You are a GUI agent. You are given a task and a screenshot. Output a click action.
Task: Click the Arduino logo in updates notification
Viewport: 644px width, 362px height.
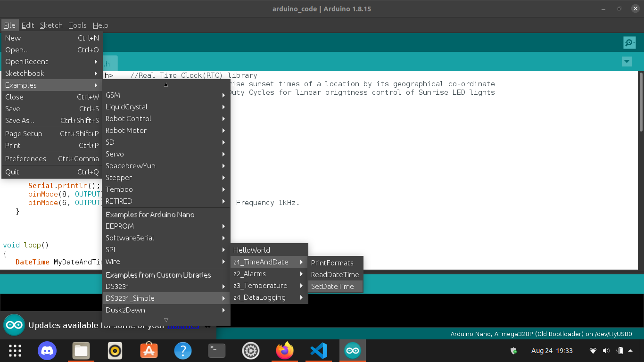coord(14,325)
